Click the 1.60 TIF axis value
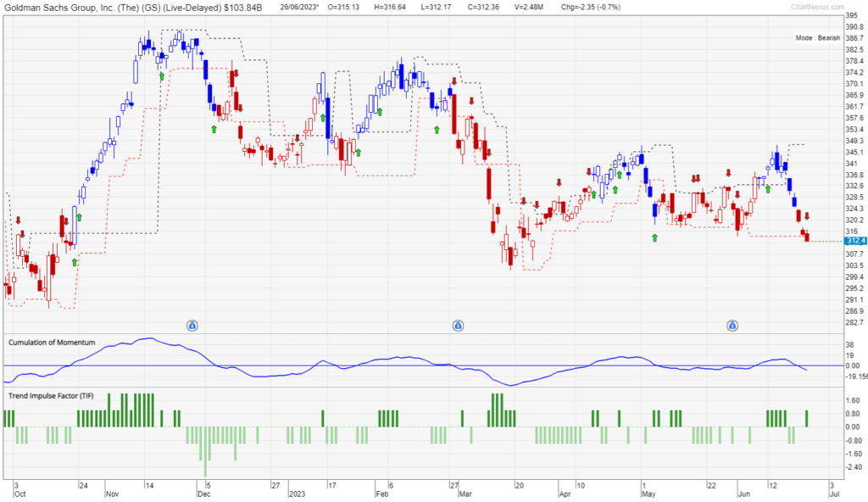The width and height of the screenshot is (868, 502). click(853, 400)
